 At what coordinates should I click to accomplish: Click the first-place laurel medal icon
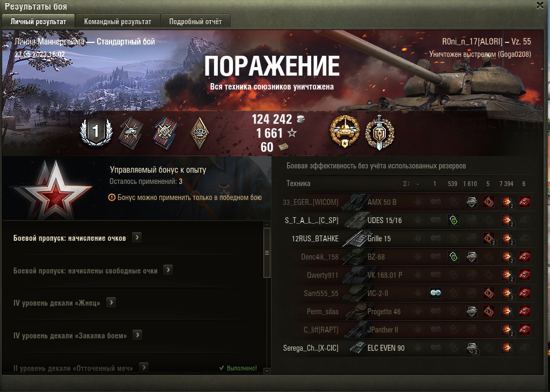96,132
